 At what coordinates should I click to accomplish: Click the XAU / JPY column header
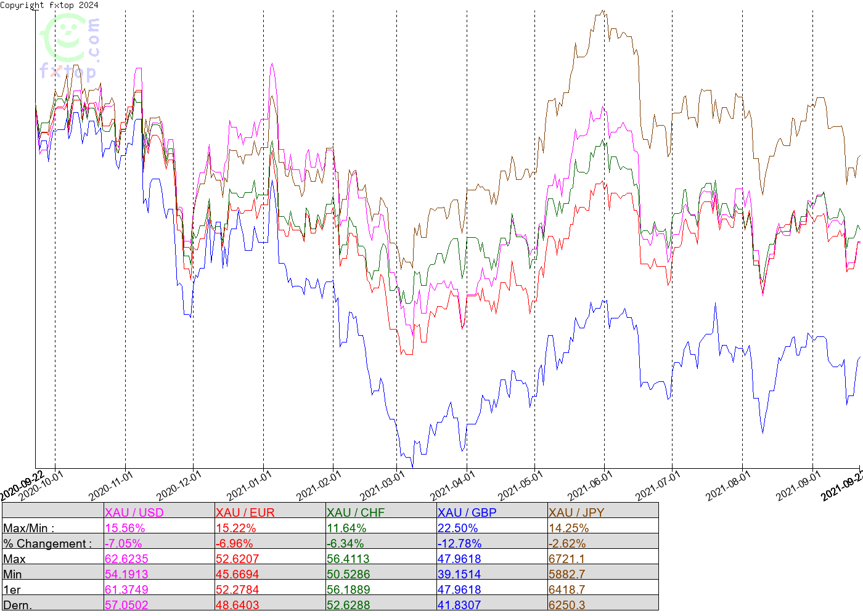click(576, 513)
